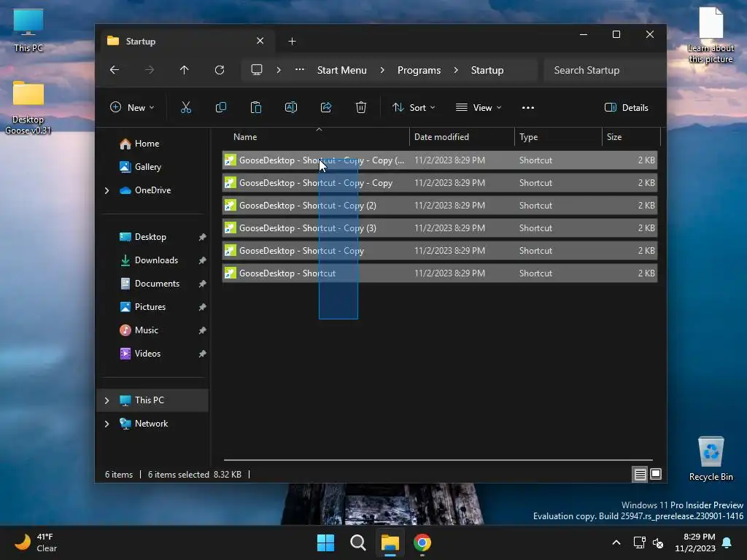Viewport: 747px width, 560px height.
Task: Click chevron after Programs breadcrumb
Action: click(456, 70)
